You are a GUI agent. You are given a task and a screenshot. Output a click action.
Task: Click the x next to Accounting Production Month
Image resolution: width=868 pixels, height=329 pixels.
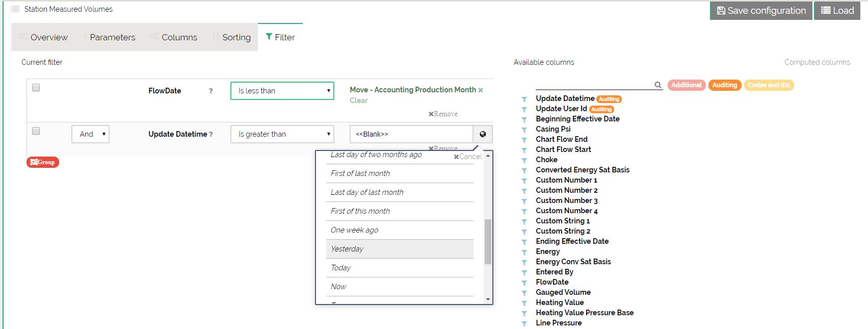(x=481, y=90)
